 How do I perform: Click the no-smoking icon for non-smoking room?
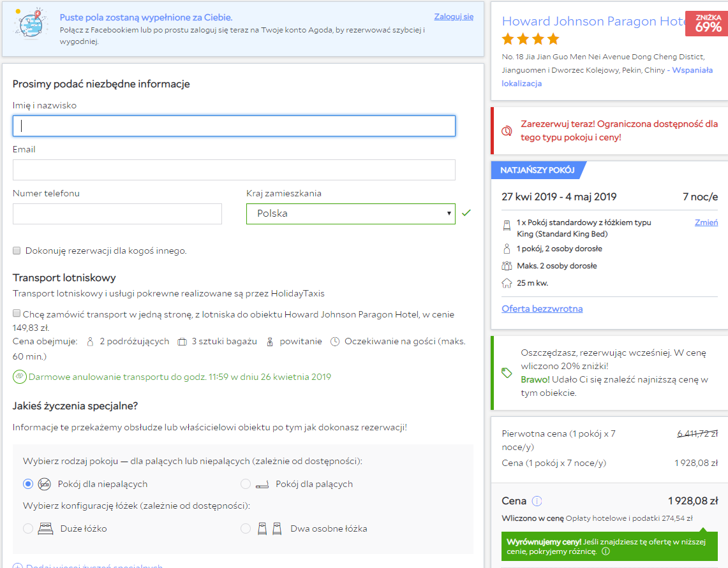pos(44,484)
